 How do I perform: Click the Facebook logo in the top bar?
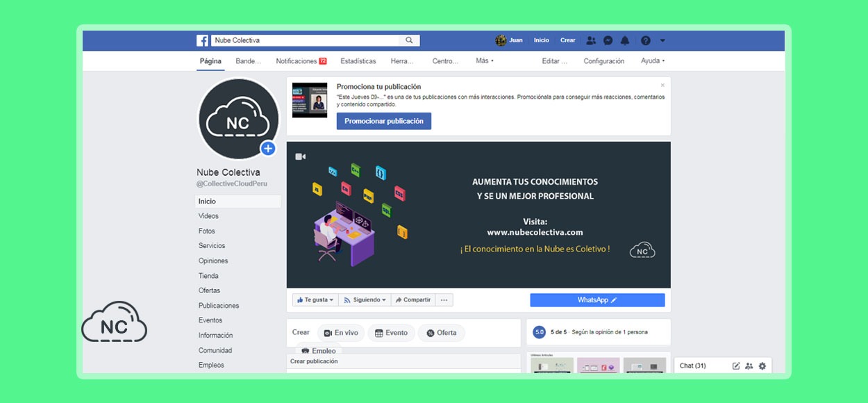[x=203, y=40]
